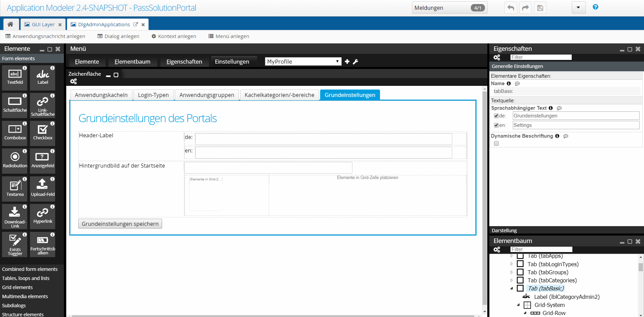Click the home icon tab
Viewport: 644px width, 317px height.
point(10,24)
